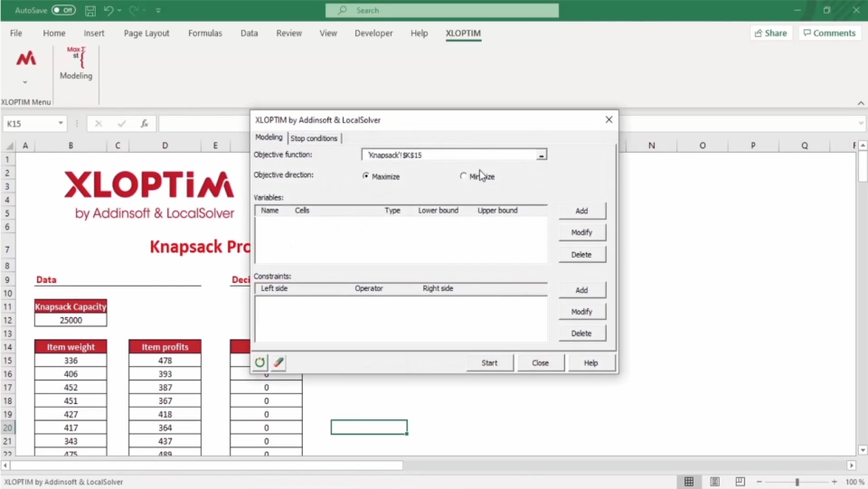Open the Customize Quick Access Toolbar dropdown
The height and width of the screenshot is (489, 868).
pyautogui.click(x=158, y=11)
